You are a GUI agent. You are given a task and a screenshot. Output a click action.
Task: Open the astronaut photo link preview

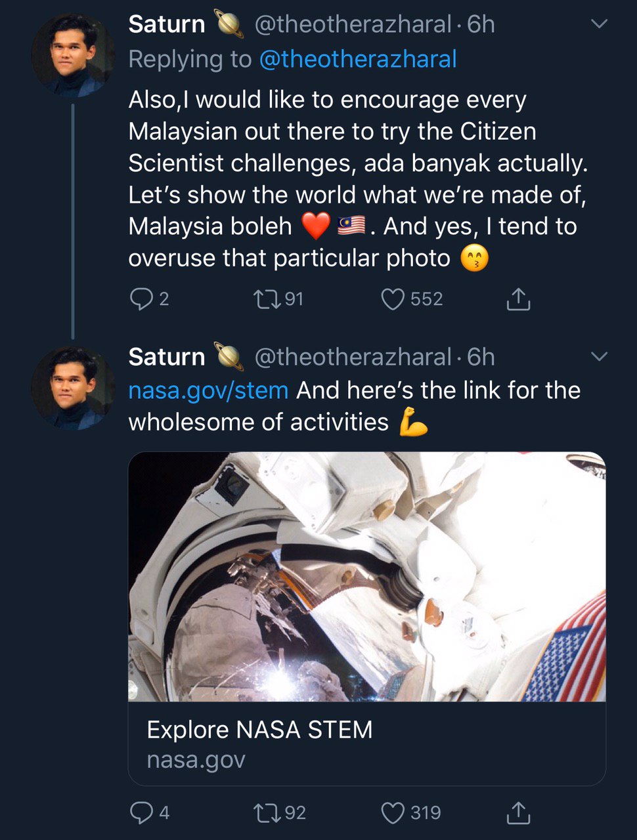366,576
